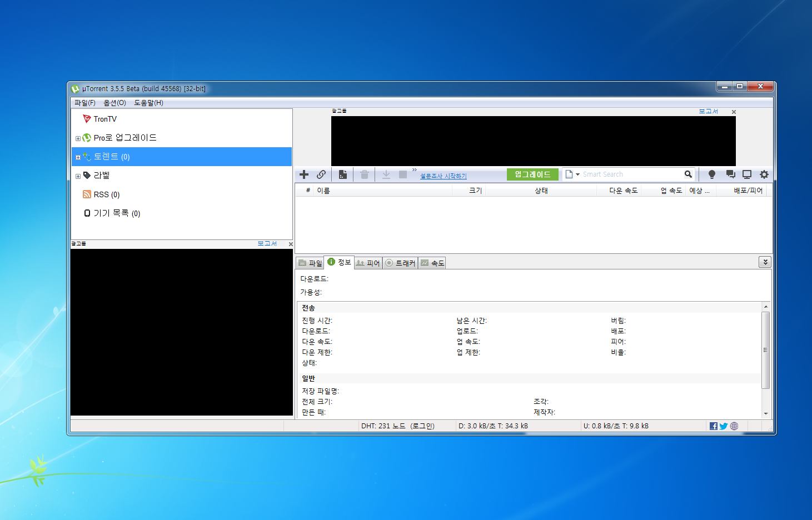Click the Add Torrent plus icon
The image size is (812, 520).
pos(304,174)
